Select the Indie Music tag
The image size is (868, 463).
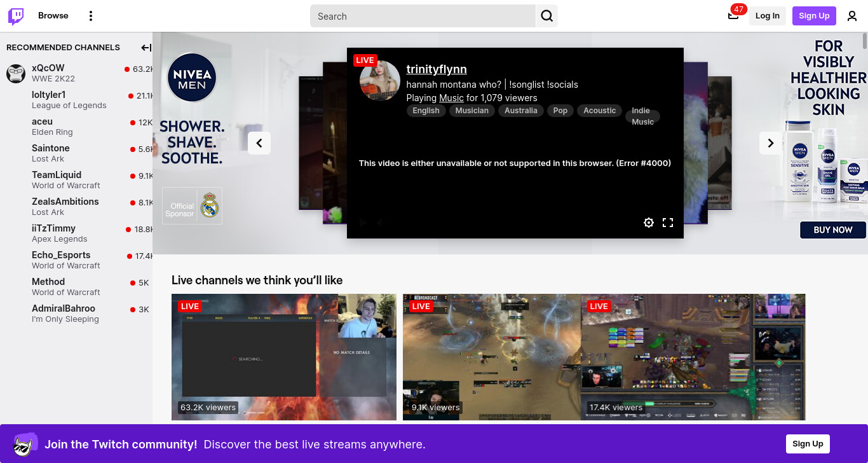pos(643,116)
